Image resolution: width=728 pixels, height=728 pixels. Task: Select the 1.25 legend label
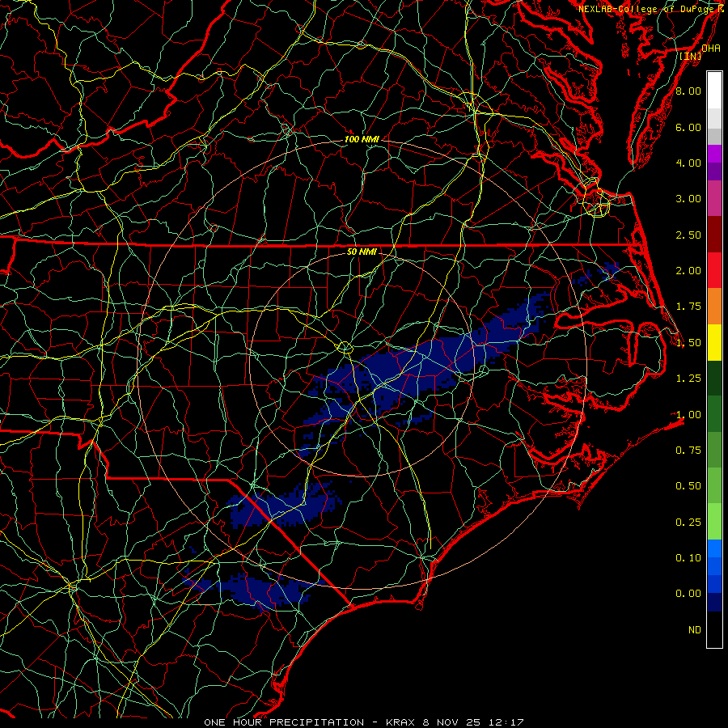click(688, 379)
